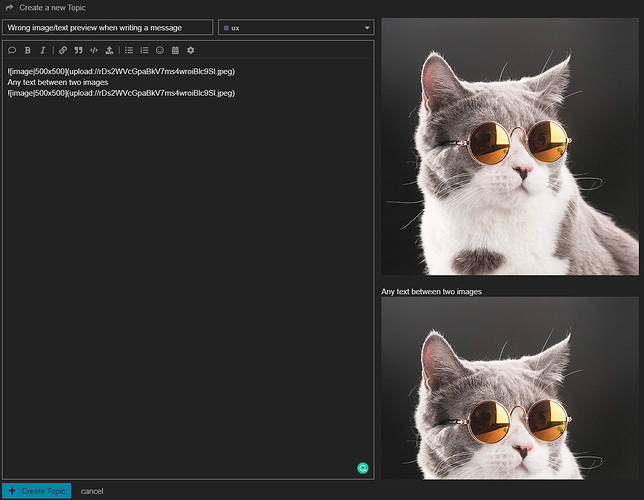The height and width of the screenshot is (500, 644).
Task: Click the reply arrow icon beside Create a new Topic
Action: coord(9,7)
